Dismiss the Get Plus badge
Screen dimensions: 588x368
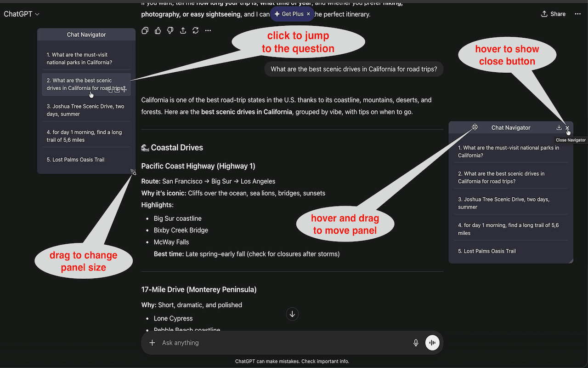(308, 14)
